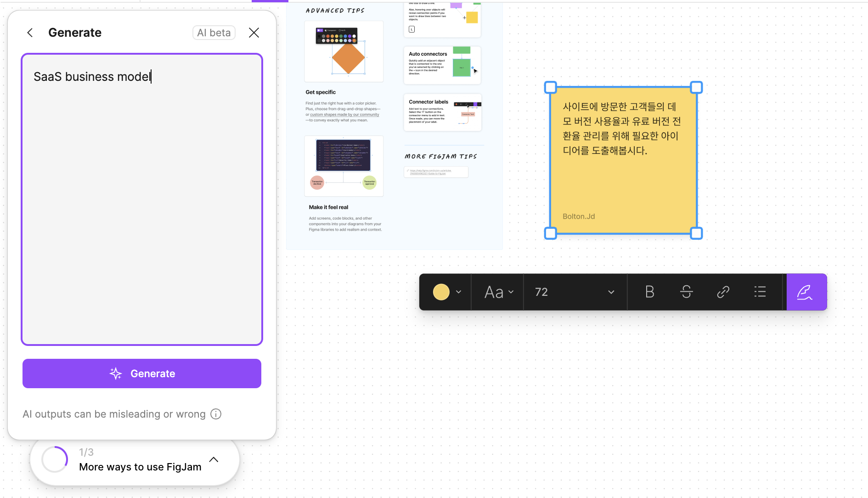868x498 pixels.
Task: Click the yellow sticky color swatch
Action: 441,292
